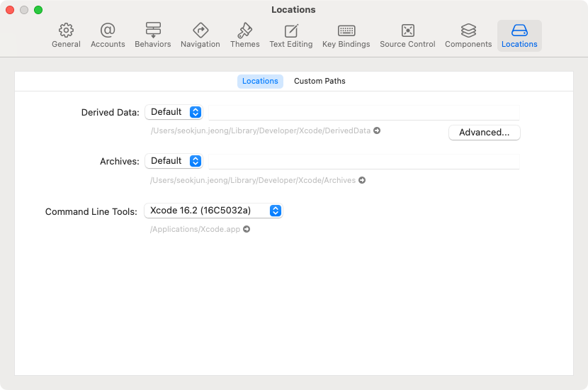Select the Locations toolbar pane
The width and height of the screenshot is (588, 390).
519,35
